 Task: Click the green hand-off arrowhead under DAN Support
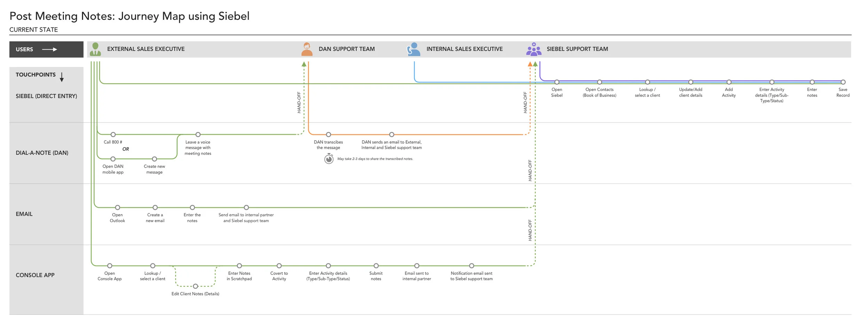click(x=304, y=64)
